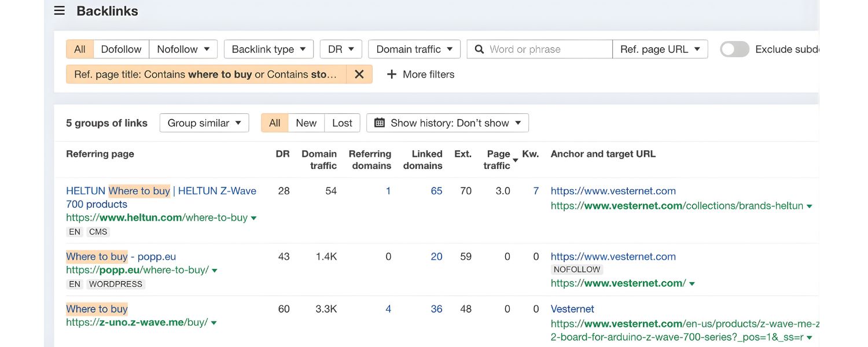The image size is (868, 347).
Task: Open the Nofollow dropdown
Action: pos(183,49)
